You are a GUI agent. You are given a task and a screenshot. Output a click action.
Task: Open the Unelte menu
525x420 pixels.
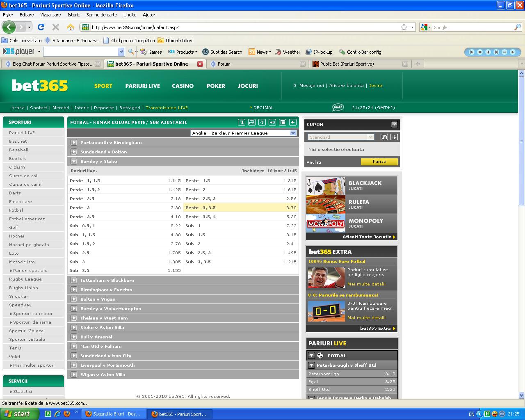pyautogui.click(x=130, y=15)
